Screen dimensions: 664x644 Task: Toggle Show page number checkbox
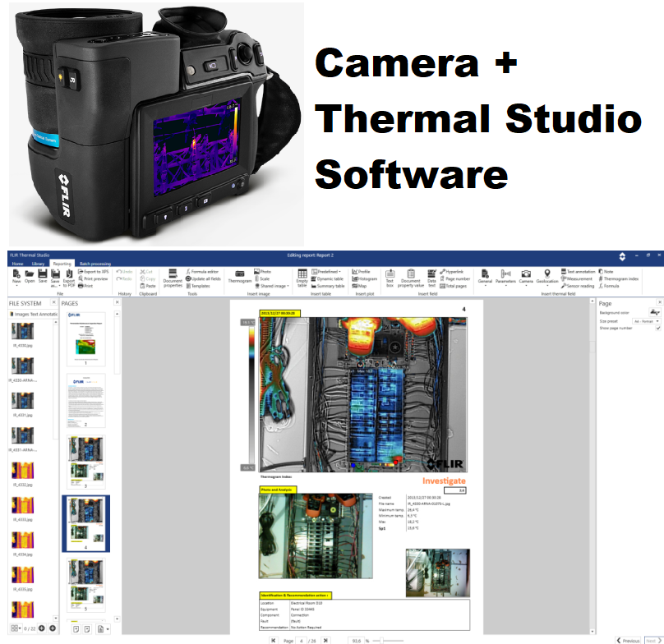pyautogui.click(x=658, y=328)
